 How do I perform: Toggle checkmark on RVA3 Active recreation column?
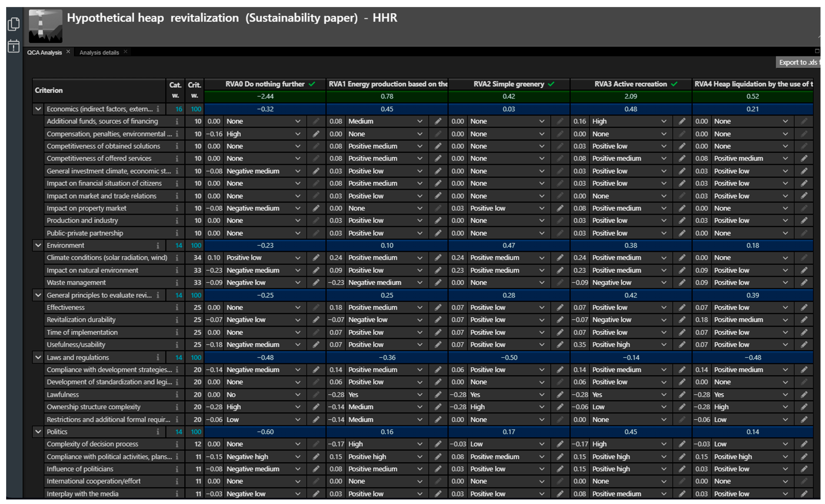click(674, 84)
